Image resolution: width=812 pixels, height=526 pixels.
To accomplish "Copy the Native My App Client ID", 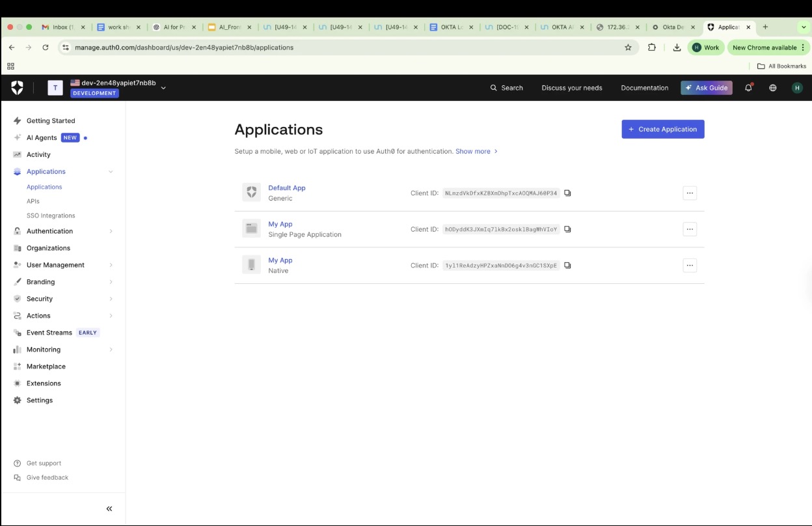I will point(567,265).
